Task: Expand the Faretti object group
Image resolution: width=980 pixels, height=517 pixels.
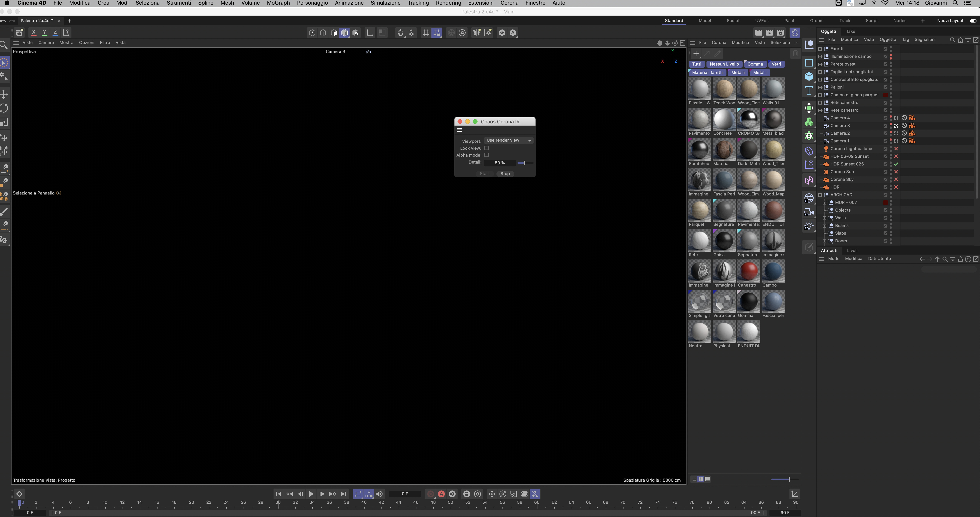Action: [820, 49]
